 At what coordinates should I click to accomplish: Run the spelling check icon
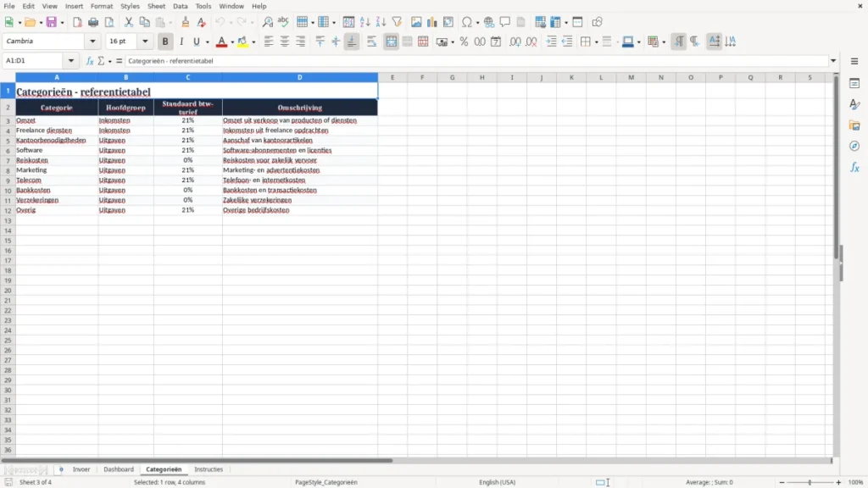[x=283, y=22]
